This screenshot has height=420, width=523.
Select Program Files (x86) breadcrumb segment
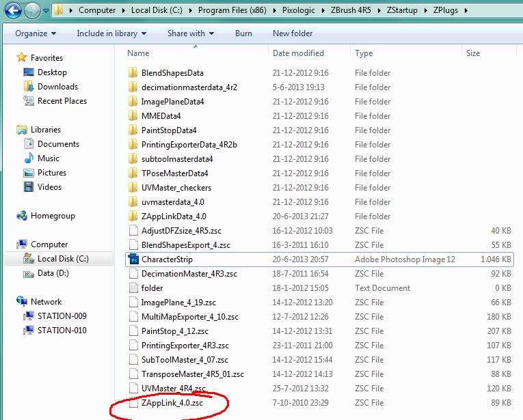point(232,10)
